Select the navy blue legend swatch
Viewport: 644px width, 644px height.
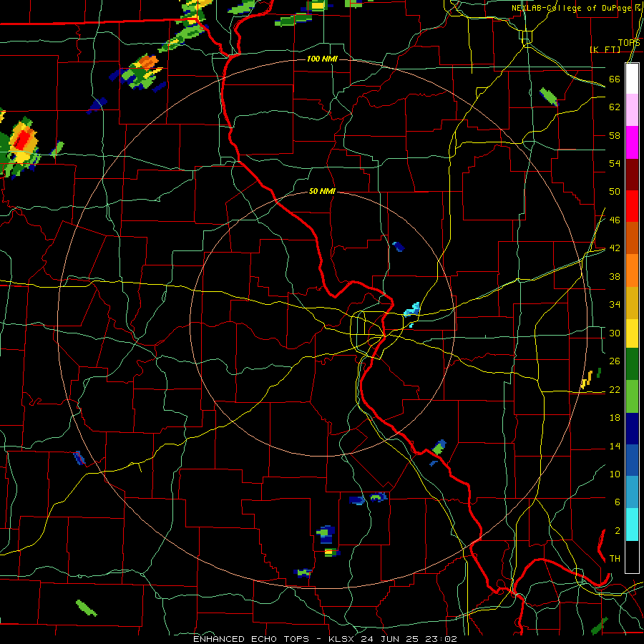pyautogui.click(x=632, y=429)
